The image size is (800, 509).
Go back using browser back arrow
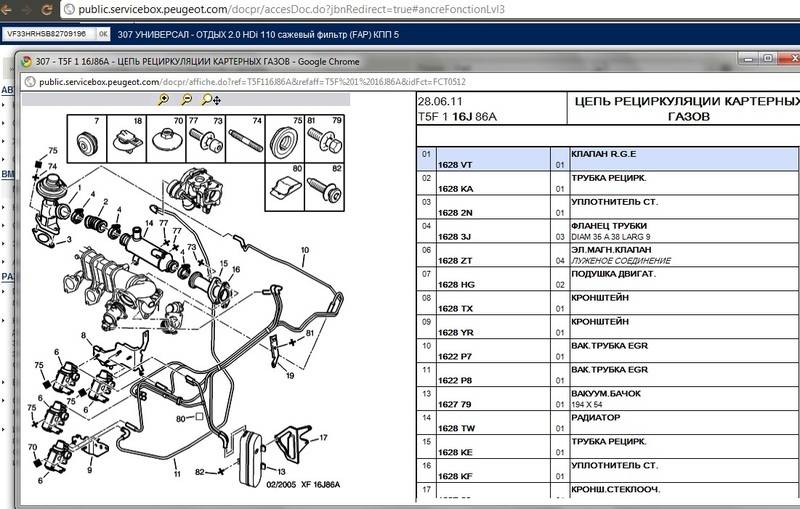[x=10, y=10]
